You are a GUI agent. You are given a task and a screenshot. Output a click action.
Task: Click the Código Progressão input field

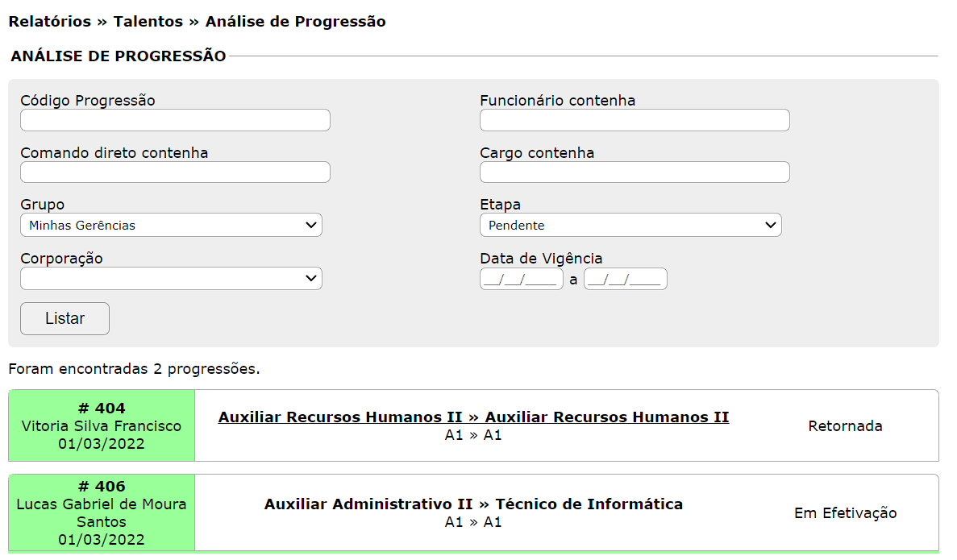pyautogui.click(x=175, y=120)
